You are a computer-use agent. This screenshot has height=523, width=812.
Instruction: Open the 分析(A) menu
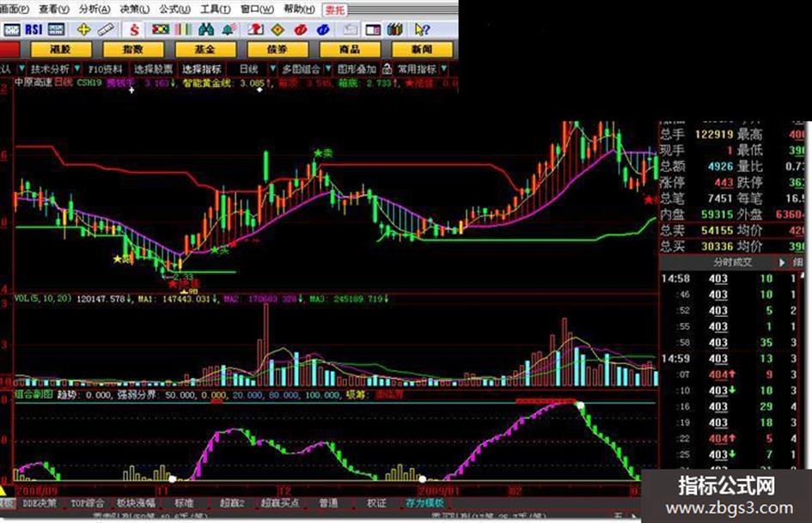95,9
